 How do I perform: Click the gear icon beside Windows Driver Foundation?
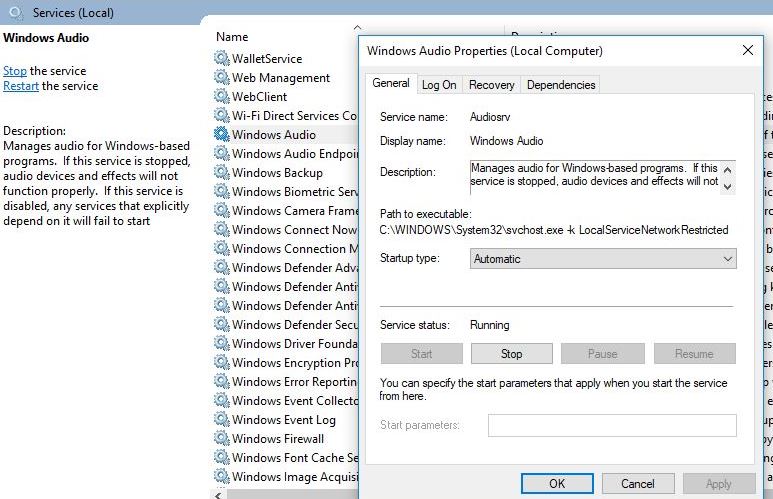[222, 343]
